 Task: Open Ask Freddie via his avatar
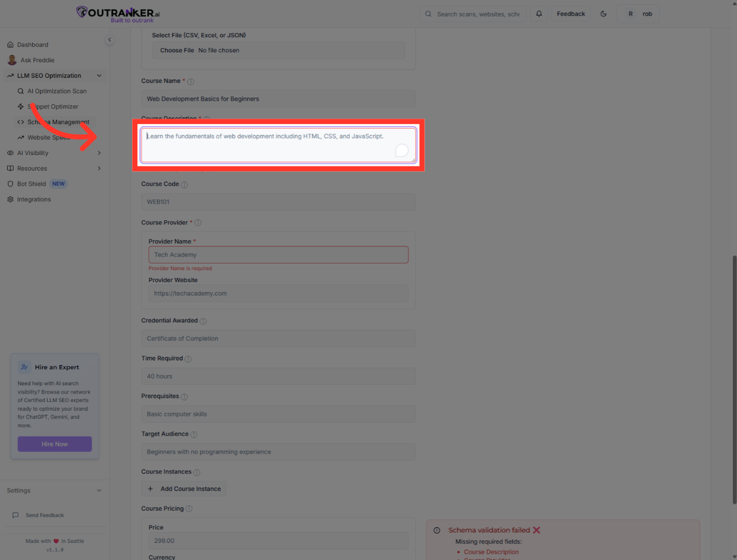(x=12, y=60)
